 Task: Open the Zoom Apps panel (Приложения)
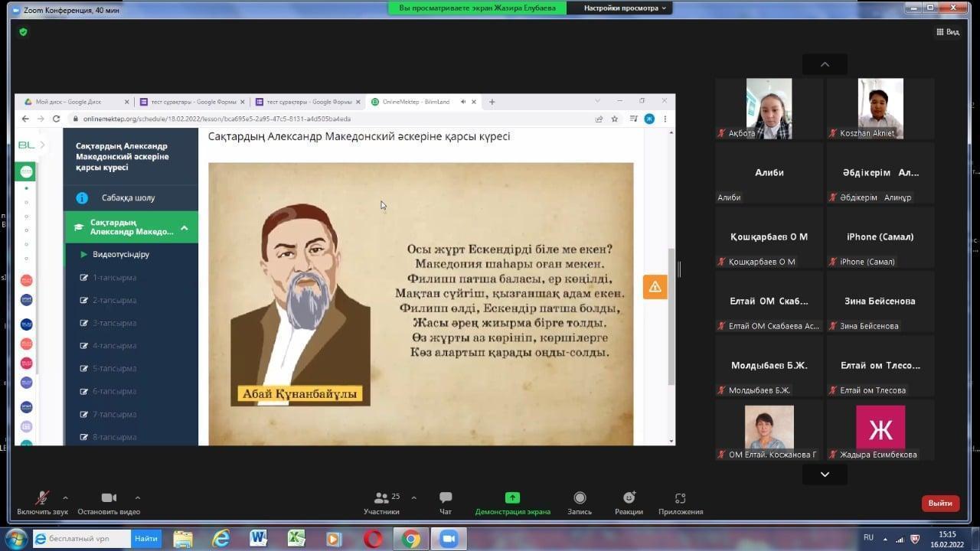coord(680,503)
